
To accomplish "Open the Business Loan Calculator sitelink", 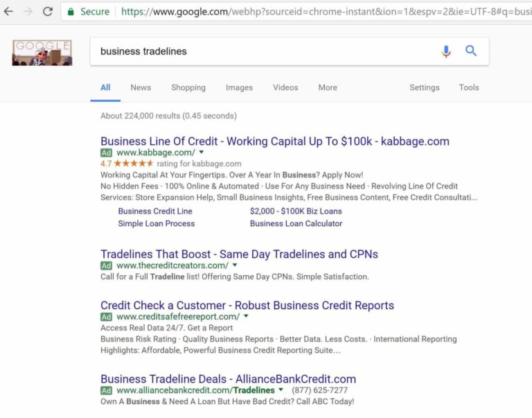I will point(296,223).
